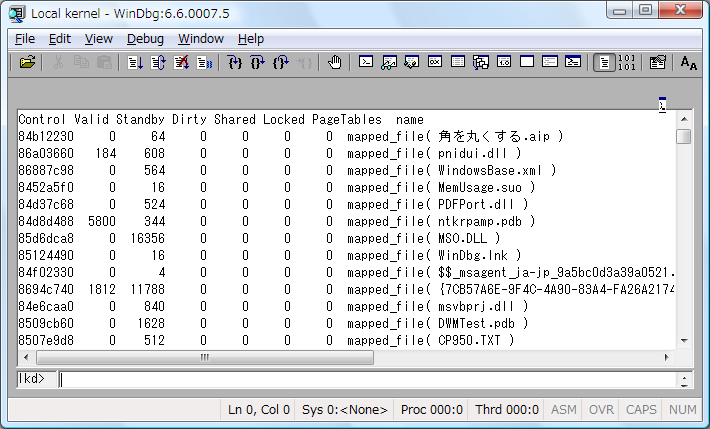Click the 'PageTables' column header text
710x429 pixels.
347,120
